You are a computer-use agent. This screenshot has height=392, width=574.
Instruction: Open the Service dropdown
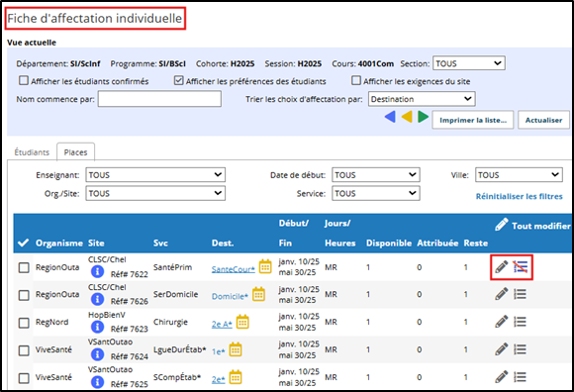click(x=376, y=193)
